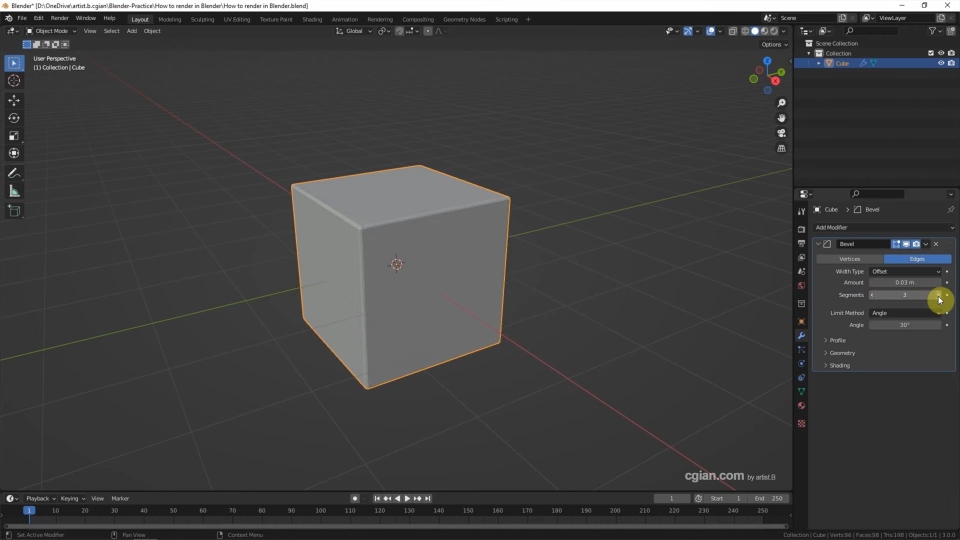Expand the Geometry section
Screen dimensions: 960x540
point(839,353)
